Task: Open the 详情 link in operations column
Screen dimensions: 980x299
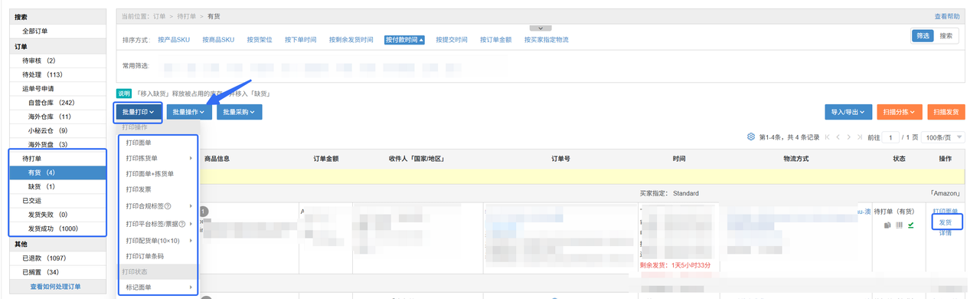Action: coord(946,233)
